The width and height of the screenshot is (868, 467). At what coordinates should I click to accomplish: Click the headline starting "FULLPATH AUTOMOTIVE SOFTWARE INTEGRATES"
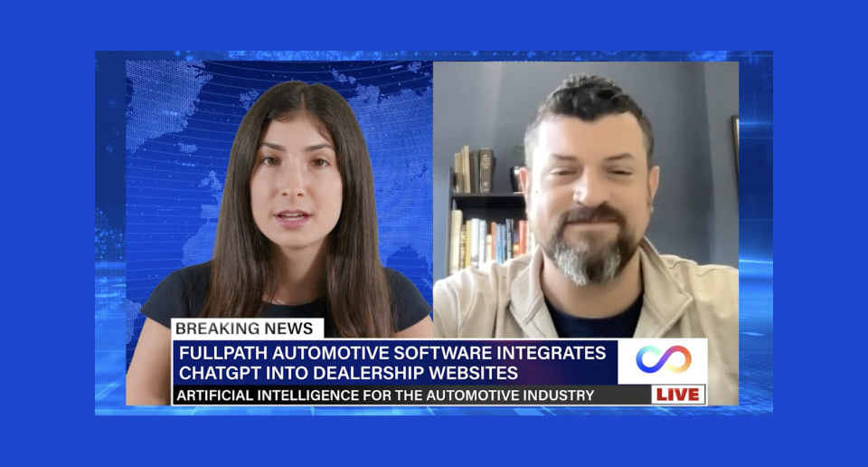(x=392, y=352)
